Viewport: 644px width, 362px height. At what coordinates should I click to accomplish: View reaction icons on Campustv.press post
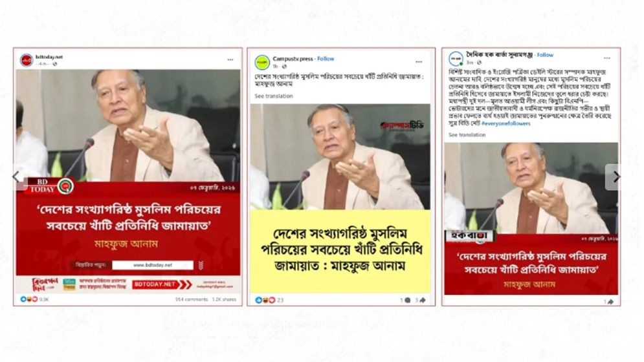[265, 300]
